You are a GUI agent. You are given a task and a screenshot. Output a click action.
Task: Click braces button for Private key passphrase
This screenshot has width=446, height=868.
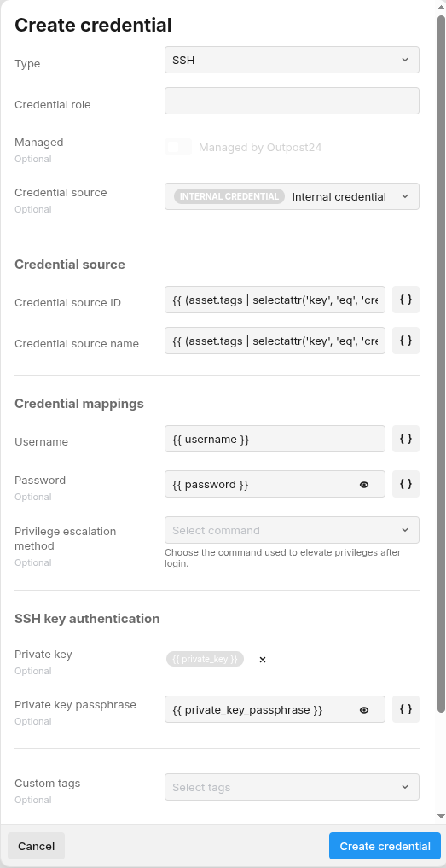[x=406, y=709]
